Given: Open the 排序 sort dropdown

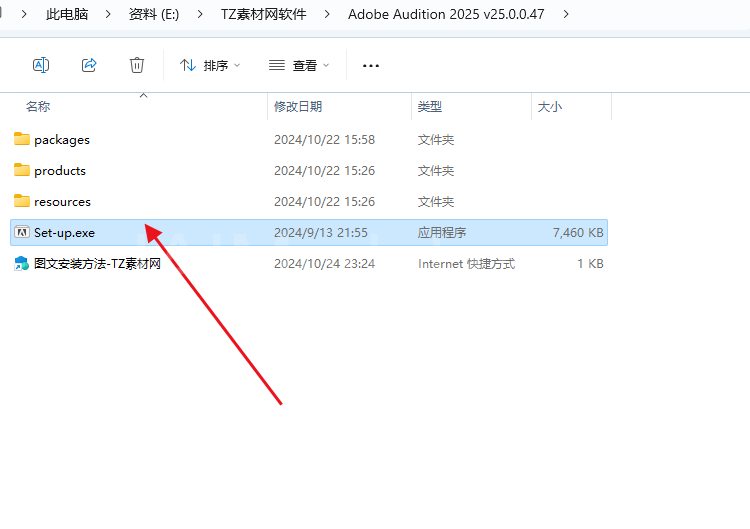Looking at the screenshot, I should (210, 65).
